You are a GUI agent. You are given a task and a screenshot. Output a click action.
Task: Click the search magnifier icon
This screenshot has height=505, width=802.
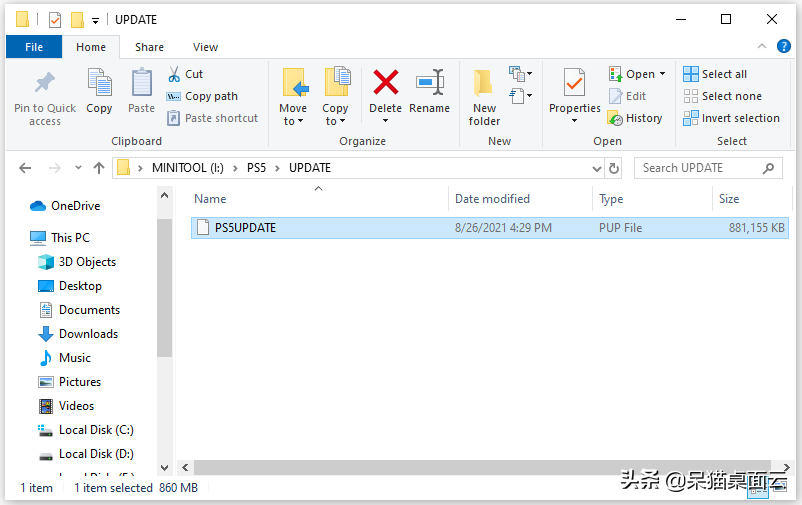point(768,168)
